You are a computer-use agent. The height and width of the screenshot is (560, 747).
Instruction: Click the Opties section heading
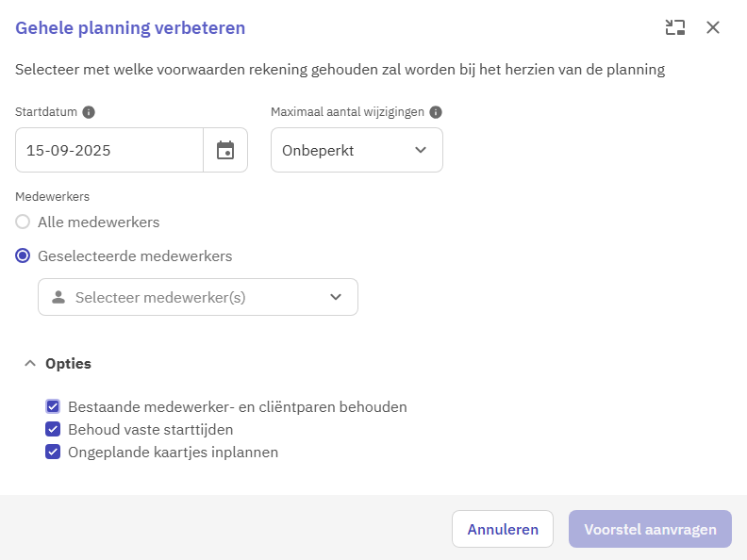[68, 363]
